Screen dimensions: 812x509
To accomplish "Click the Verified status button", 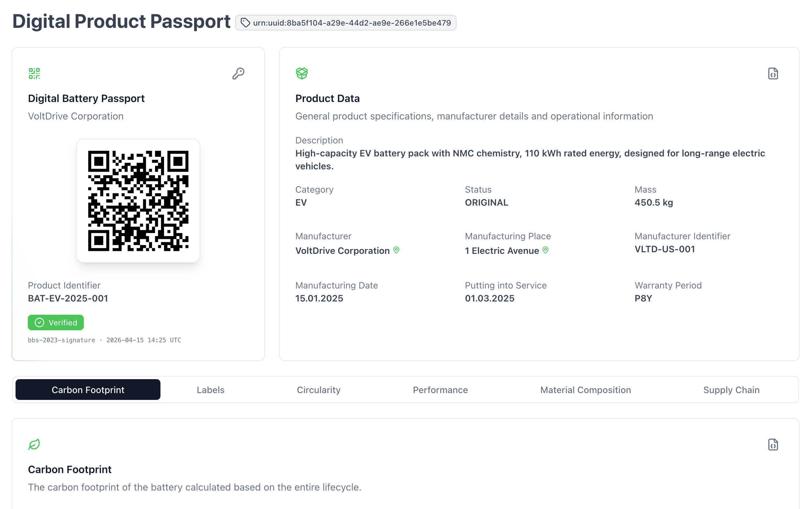I will 56,322.
